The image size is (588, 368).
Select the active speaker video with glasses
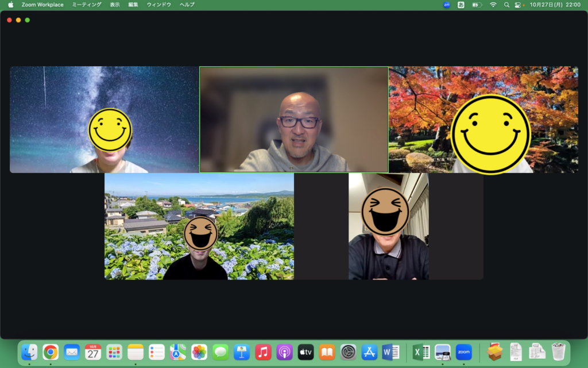point(293,120)
